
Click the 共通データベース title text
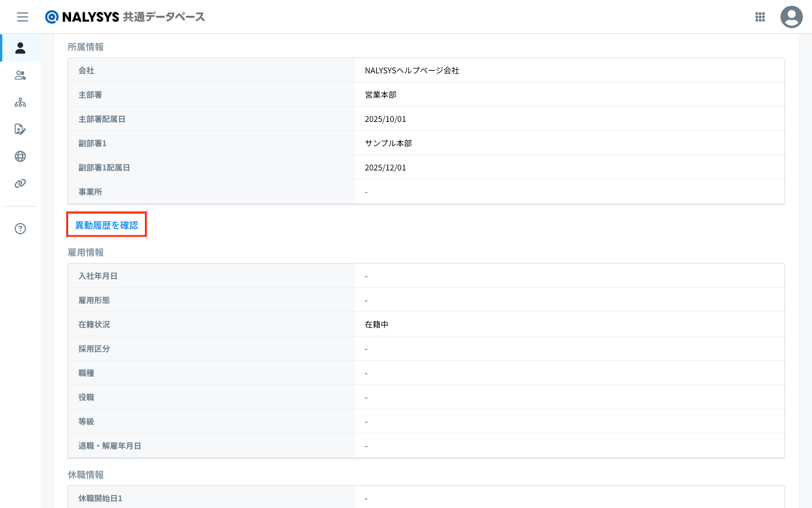click(x=164, y=17)
